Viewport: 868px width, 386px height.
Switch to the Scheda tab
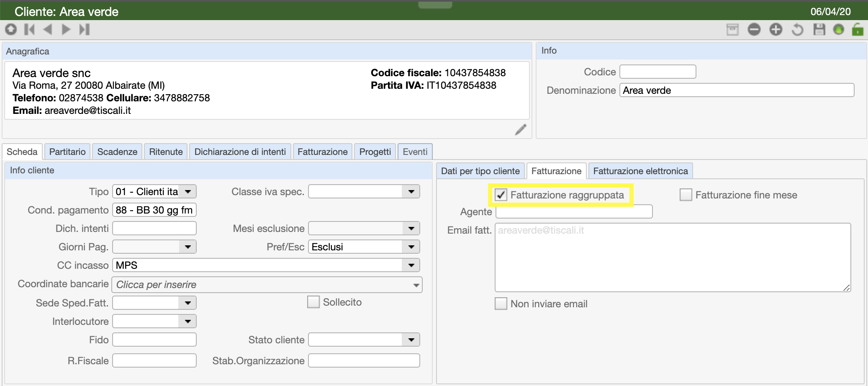click(x=22, y=152)
